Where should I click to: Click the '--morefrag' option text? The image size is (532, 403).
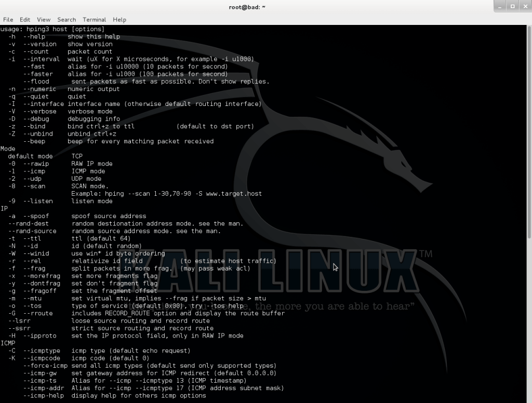tap(42, 276)
